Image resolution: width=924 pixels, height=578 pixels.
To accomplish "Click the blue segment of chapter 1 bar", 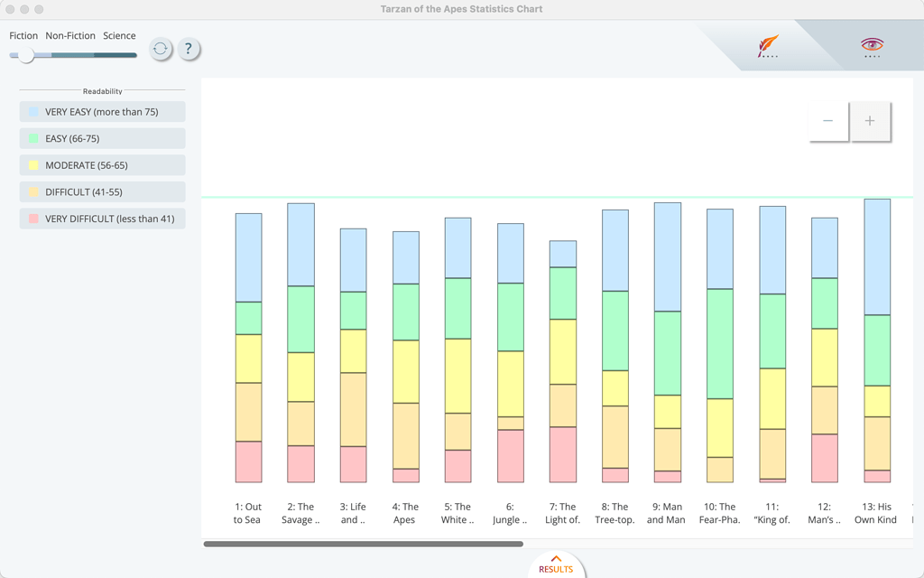I will pos(249,257).
